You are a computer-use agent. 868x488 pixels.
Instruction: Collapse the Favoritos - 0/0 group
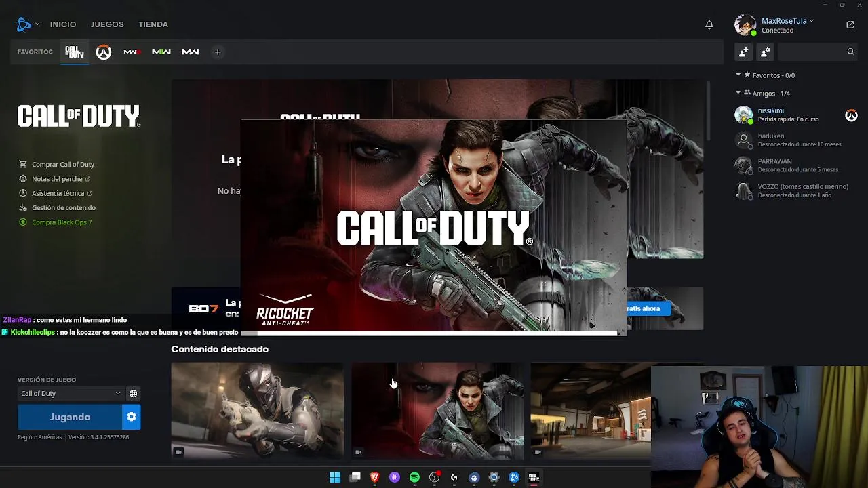[738, 75]
